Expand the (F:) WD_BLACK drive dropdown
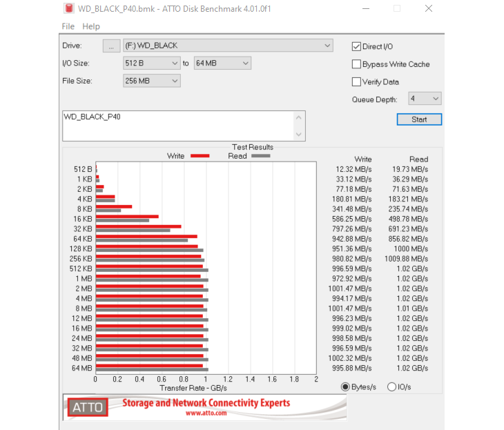 228,46
